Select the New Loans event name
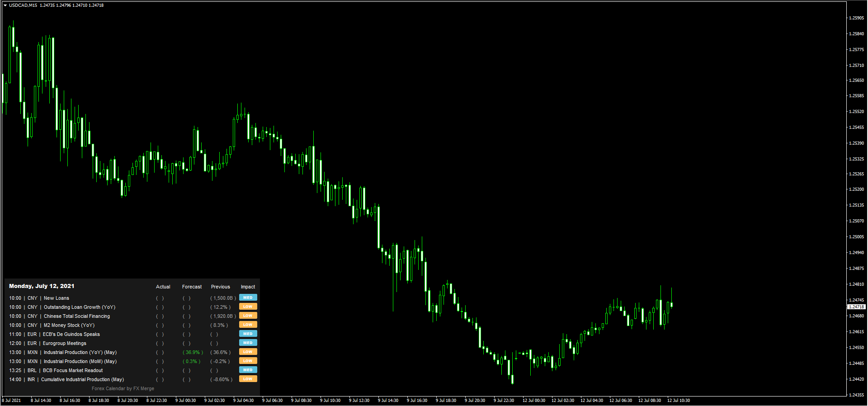868x406 pixels. [x=57, y=298]
